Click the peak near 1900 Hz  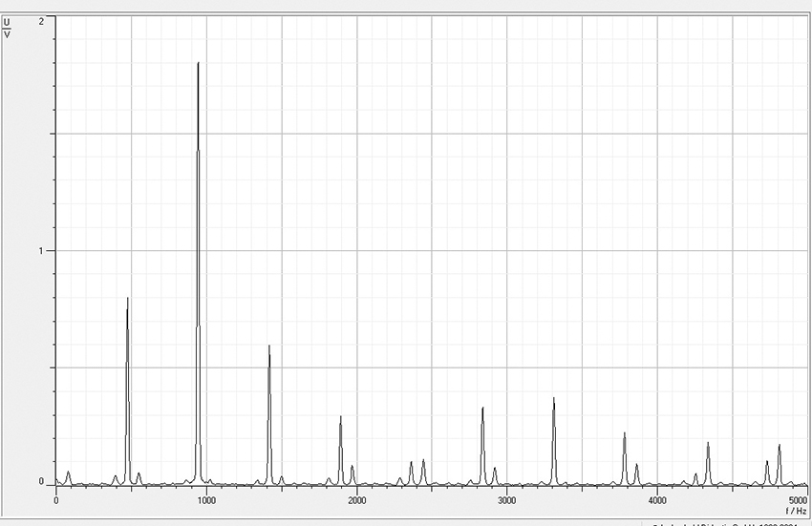tap(340, 420)
